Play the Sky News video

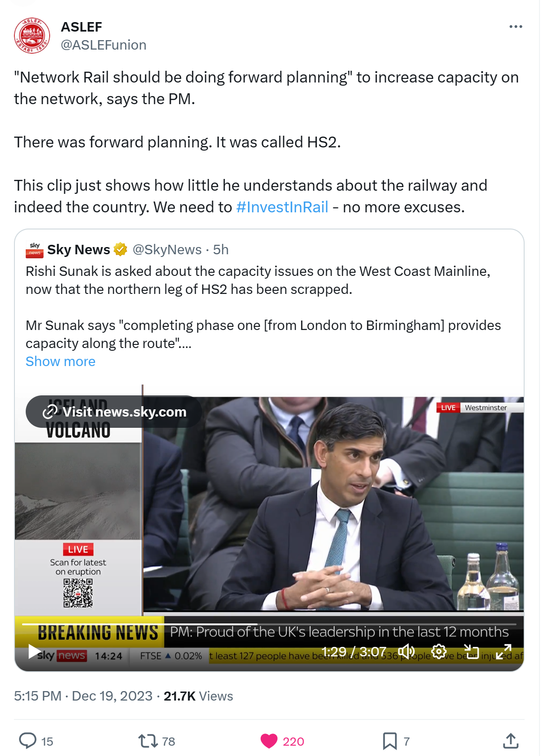[34, 651]
